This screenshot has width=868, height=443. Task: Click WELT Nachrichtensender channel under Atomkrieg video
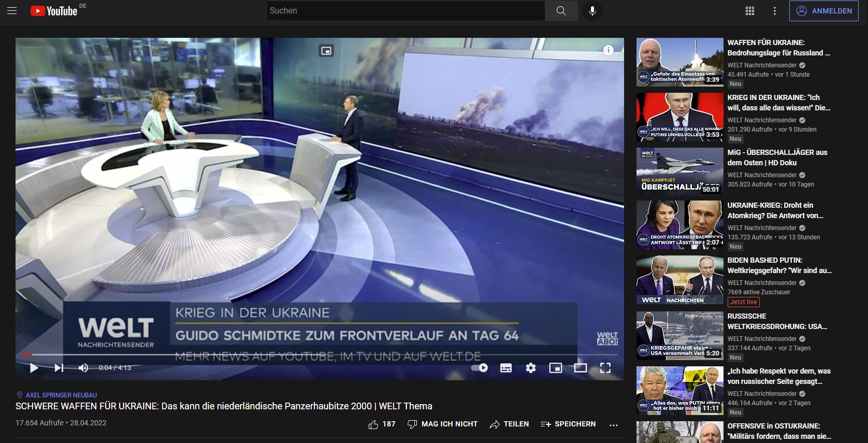coord(762,228)
